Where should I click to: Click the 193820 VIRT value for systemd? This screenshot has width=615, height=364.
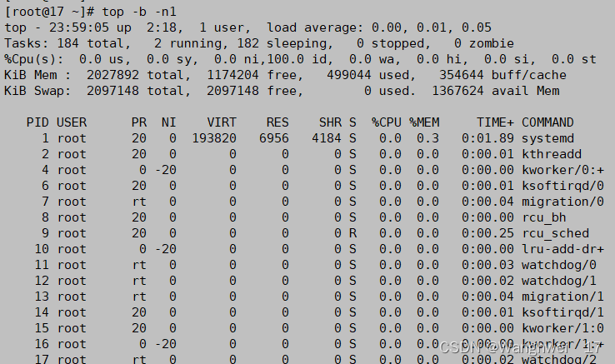214,138
